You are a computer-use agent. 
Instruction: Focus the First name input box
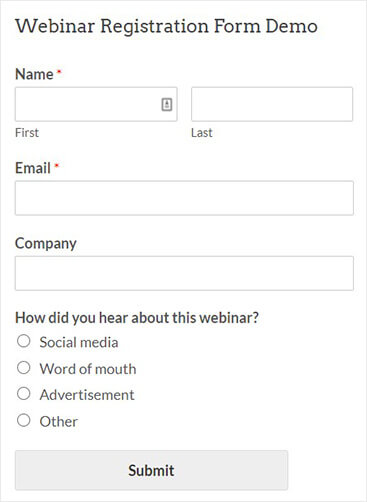tap(96, 104)
